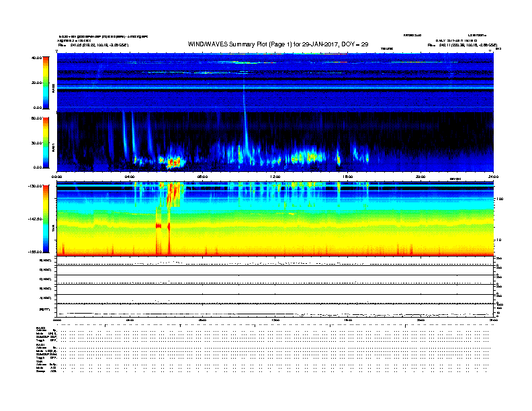
Task: Click the 12:00 label below the line plots
Action: 275,320
